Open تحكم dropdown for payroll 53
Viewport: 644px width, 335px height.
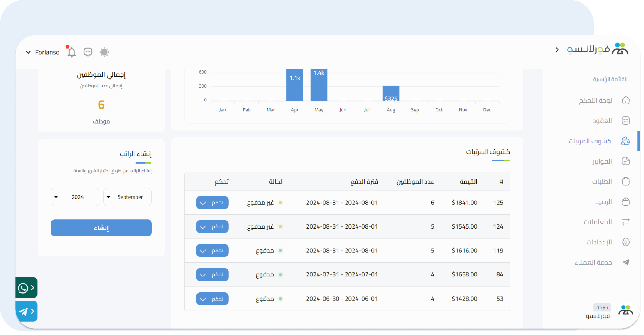(212, 299)
